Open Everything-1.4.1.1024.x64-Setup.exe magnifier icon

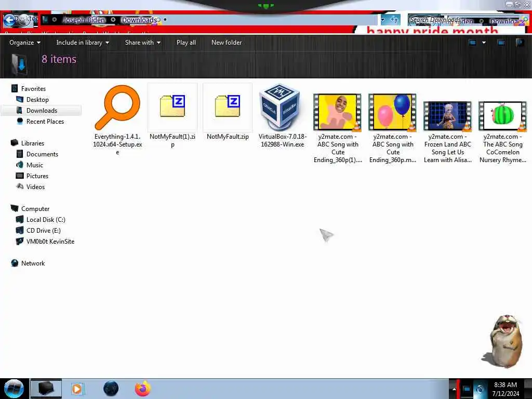(117, 108)
